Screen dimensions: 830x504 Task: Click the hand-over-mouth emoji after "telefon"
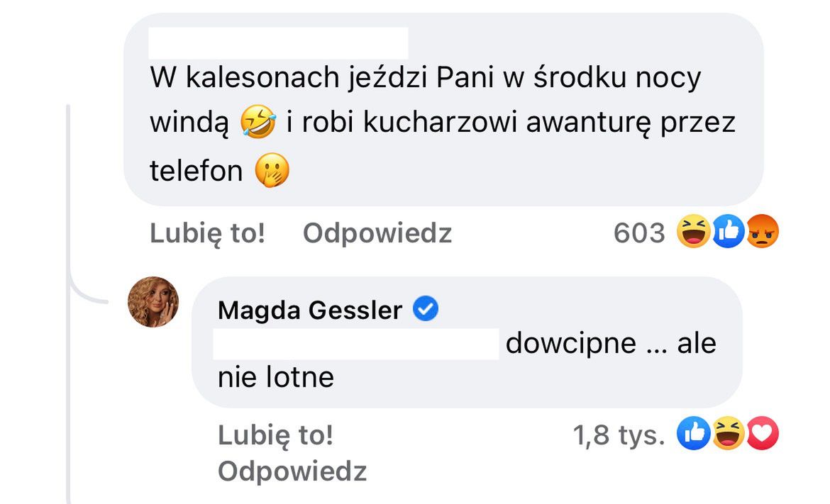pos(273,171)
